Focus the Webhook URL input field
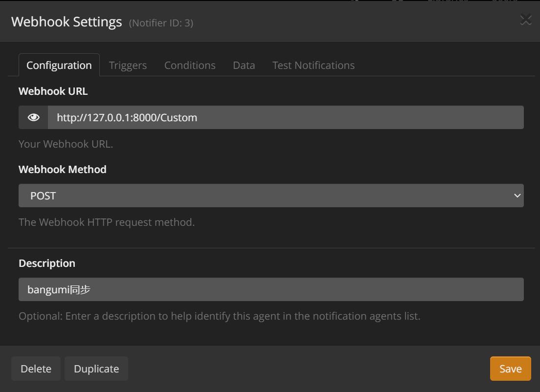 pos(286,117)
